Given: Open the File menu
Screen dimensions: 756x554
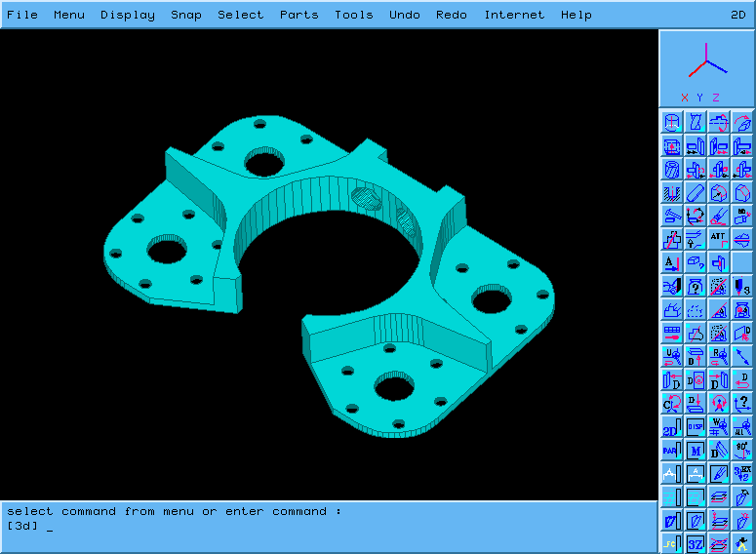Looking at the screenshot, I should click(x=22, y=15).
